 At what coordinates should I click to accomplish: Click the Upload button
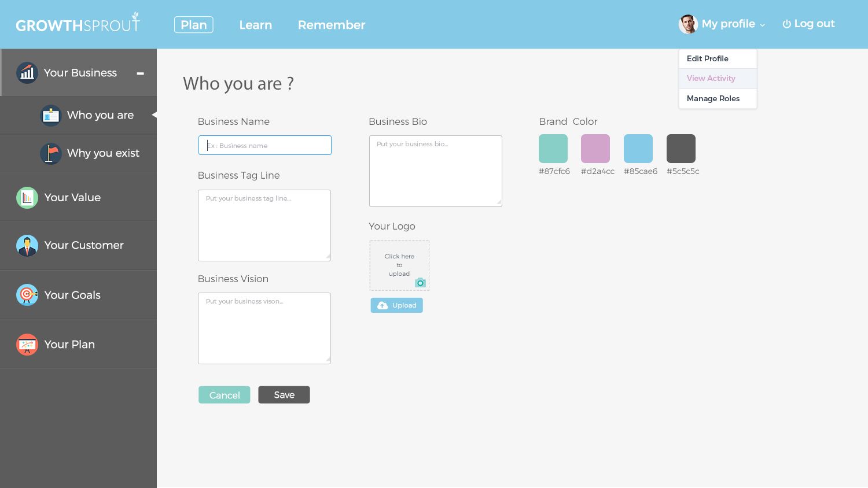(397, 305)
